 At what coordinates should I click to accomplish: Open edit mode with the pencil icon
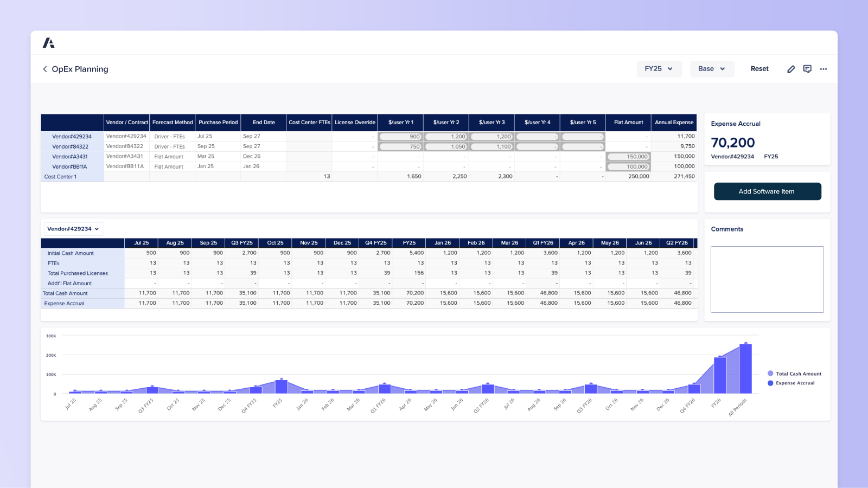click(x=791, y=69)
